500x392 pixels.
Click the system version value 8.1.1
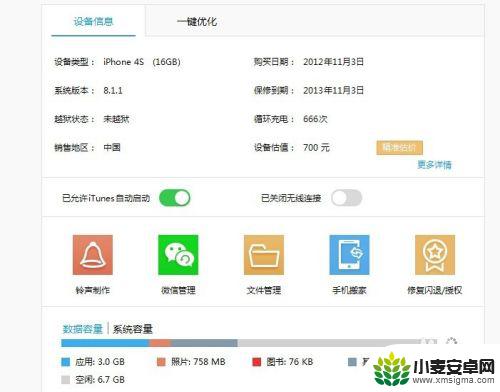(113, 91)
